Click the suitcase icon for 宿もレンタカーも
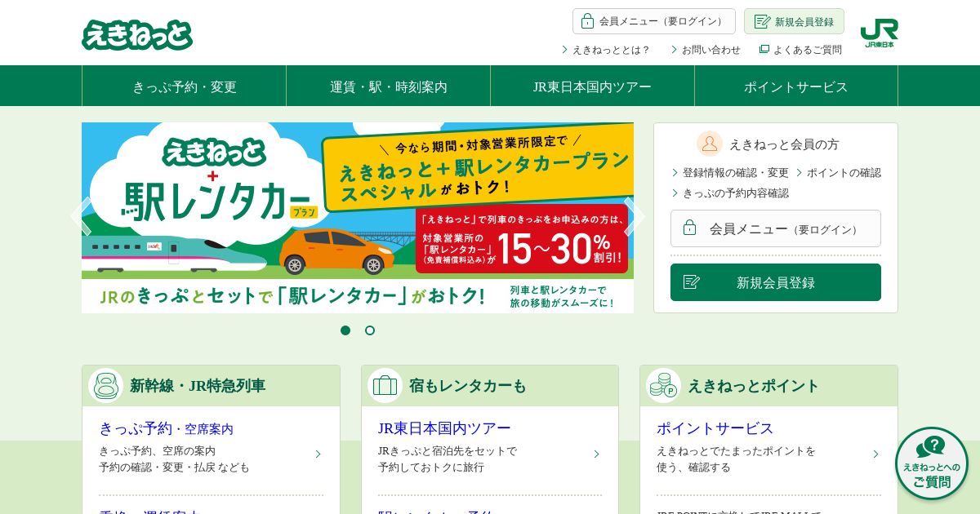The height and width of the screenshot is (514, 980). tap(385, 386)
